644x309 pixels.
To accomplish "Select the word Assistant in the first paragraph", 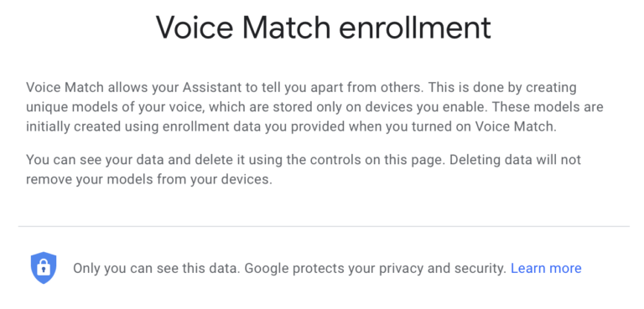I will pos(212,87).
